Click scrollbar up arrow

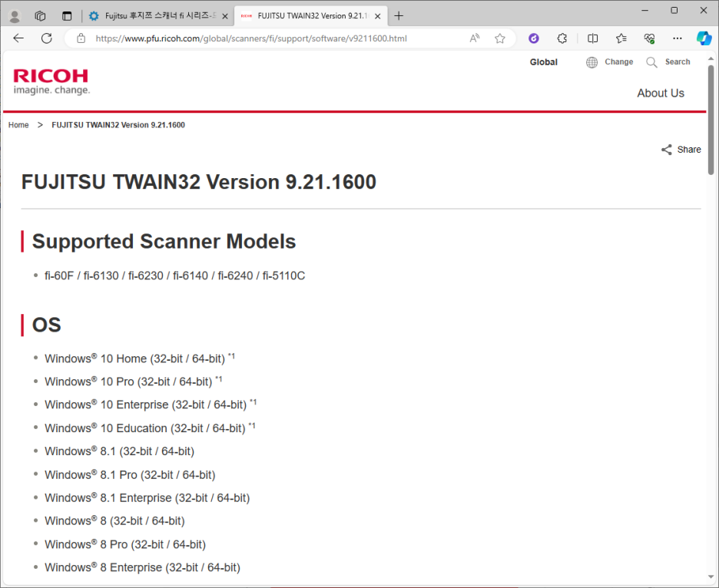[x=711, y=58]
